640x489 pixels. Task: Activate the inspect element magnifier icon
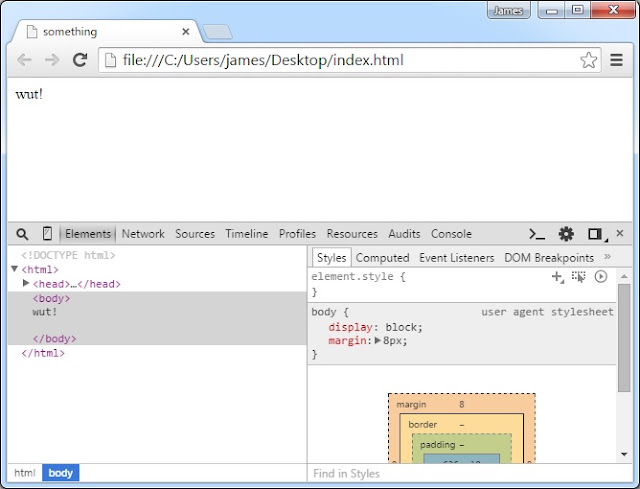click(x=22, y=234)
